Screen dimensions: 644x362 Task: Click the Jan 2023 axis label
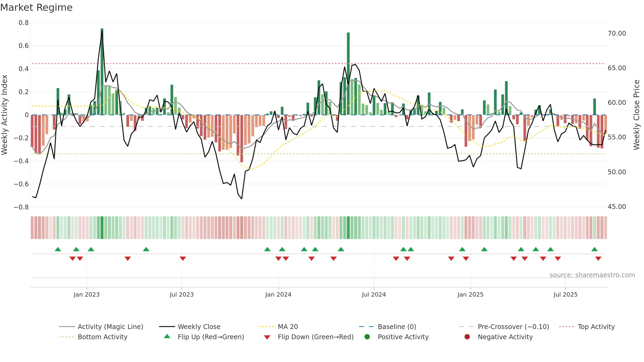click(x=86, y=294)
